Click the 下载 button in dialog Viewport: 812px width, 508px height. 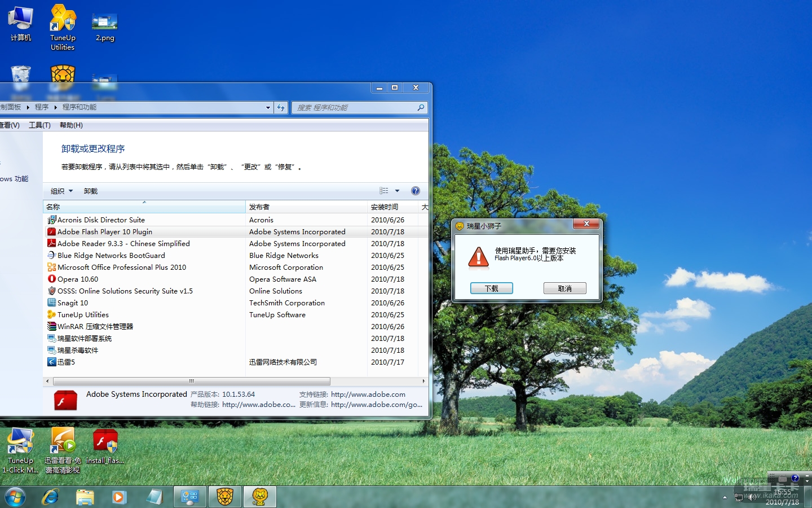pyautogui.click(x=491, y=288)
